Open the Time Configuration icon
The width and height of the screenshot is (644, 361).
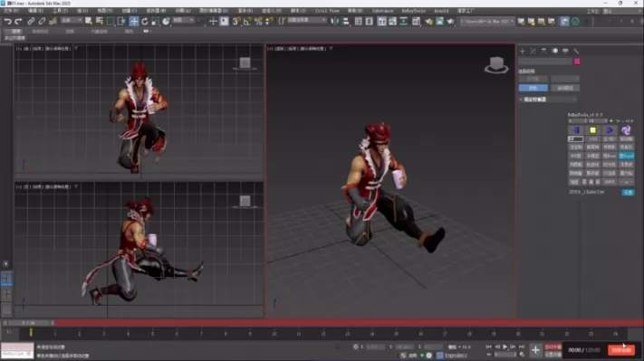point(522,355)
